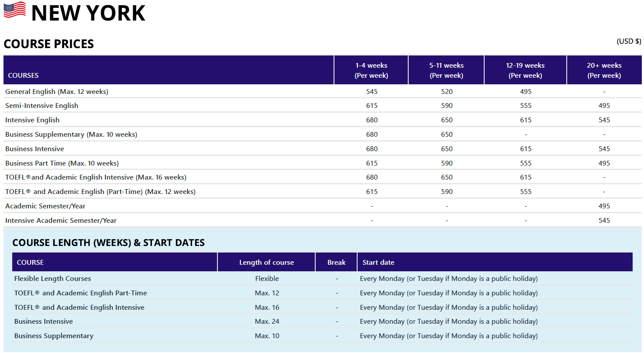Click the COURSE PRICES heading
Viewport: 644px width, 353px height.
pos(49,44)
